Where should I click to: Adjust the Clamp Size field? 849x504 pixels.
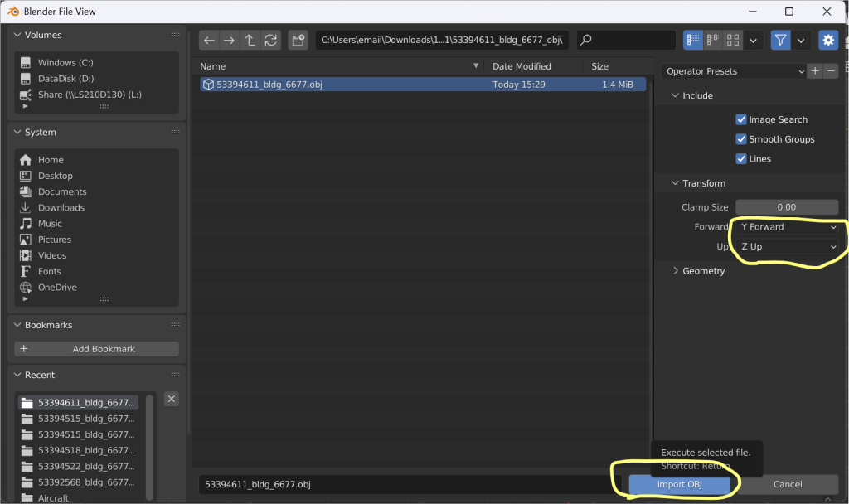pyautogui.click(x=786, y=207)
